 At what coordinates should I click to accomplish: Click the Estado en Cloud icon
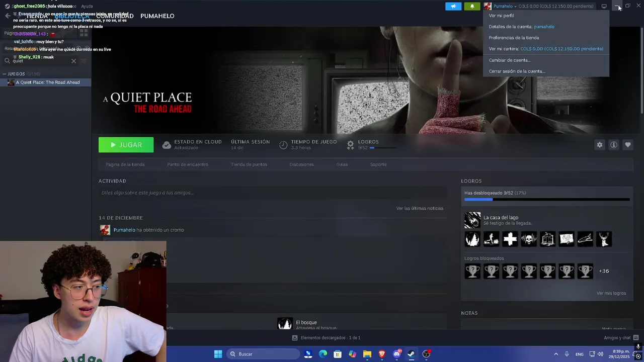click(x=167, y=145)
